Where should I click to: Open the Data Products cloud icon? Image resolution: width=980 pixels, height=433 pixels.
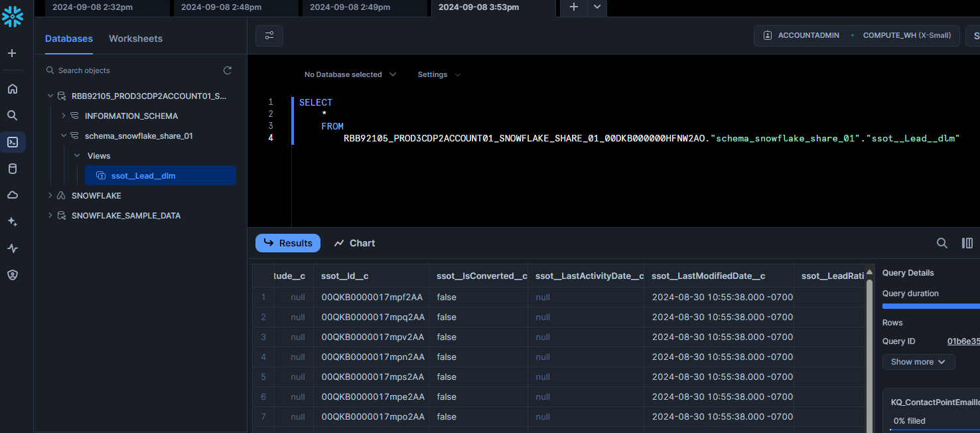12,195
